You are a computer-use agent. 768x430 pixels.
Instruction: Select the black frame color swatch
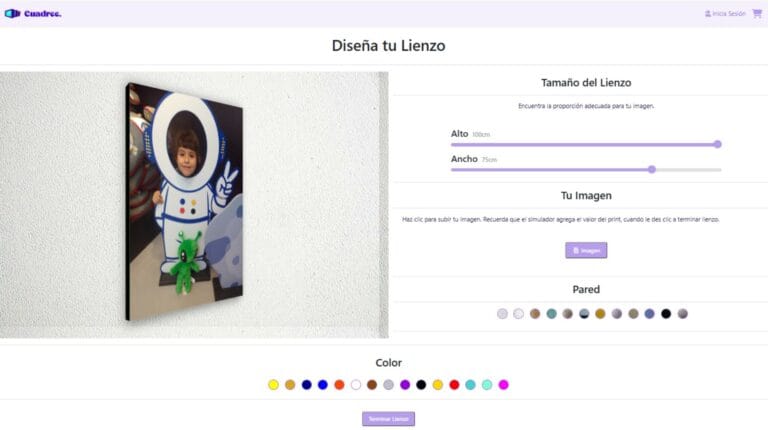pos(421,385)
